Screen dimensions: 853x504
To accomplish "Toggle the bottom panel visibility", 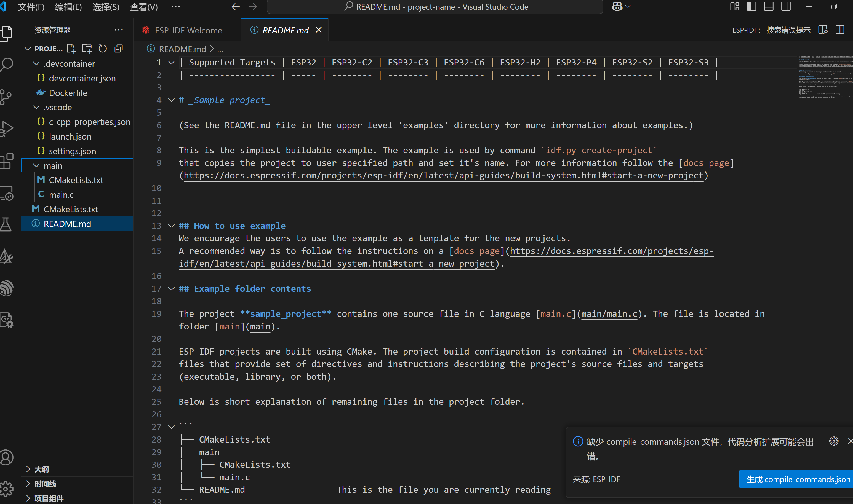I will [x=769, y=6].
